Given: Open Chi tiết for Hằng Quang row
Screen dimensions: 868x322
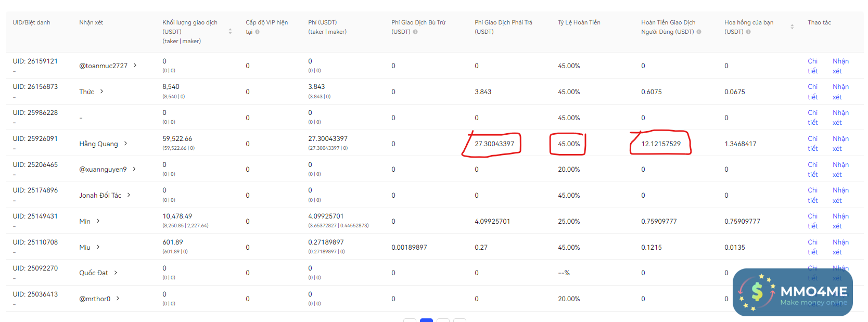Looking at the screenshot, I should (x=812, y=144).
